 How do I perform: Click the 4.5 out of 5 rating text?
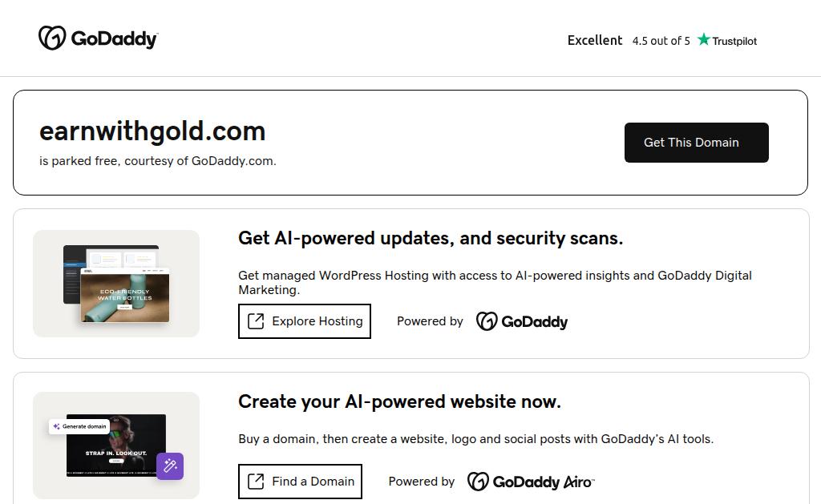[661, 41]
